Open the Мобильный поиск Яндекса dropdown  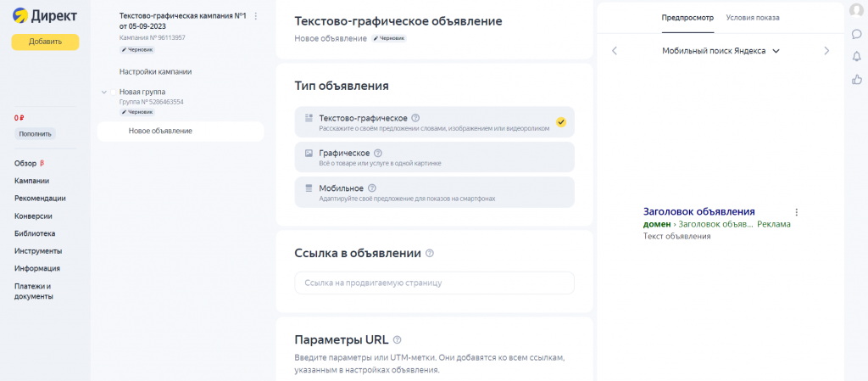[x=721, y=51]
